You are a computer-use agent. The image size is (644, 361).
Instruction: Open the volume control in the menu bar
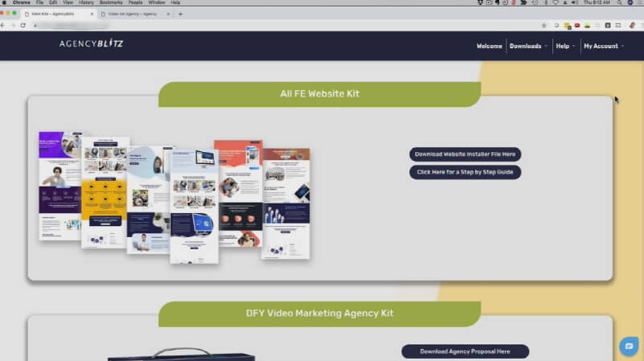(x=575, y=2)
